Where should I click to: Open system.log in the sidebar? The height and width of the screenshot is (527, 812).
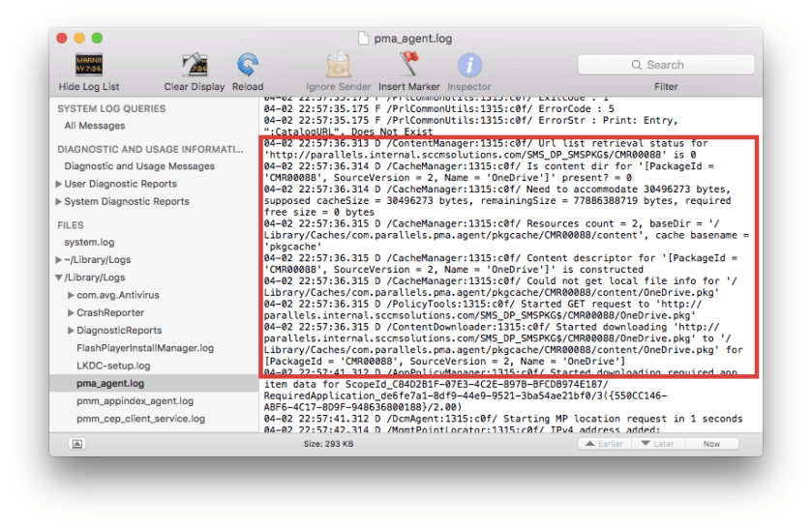click(x=89, y=242)
